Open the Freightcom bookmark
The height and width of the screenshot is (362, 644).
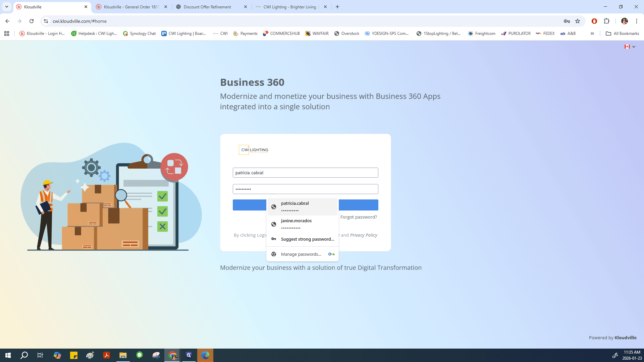point(481,34)
